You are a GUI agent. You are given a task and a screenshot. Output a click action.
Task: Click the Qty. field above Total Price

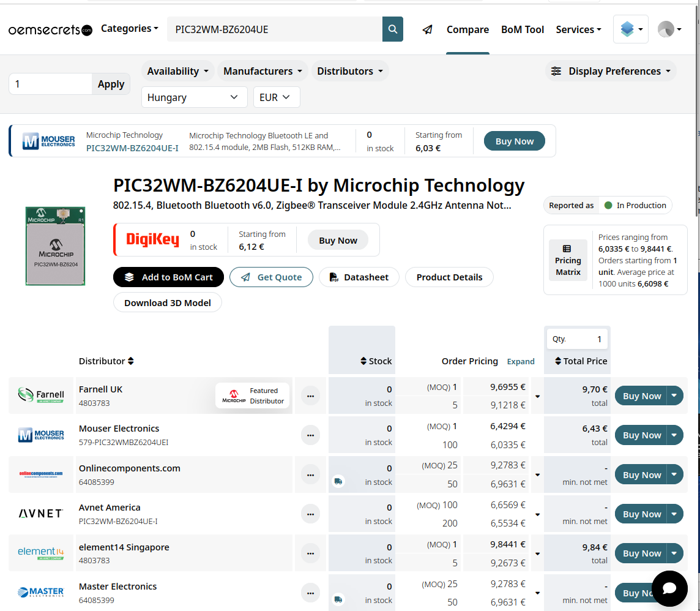coord(577,339)
